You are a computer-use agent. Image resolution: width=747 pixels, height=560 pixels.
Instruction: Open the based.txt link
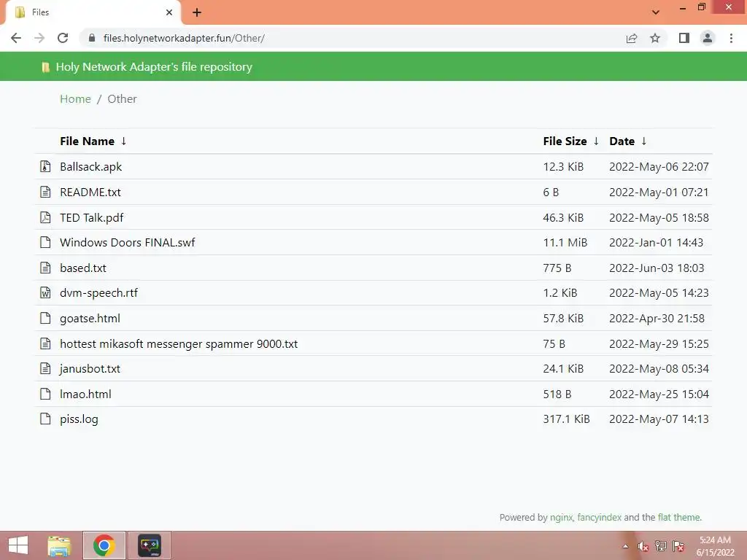coord(83,268)
